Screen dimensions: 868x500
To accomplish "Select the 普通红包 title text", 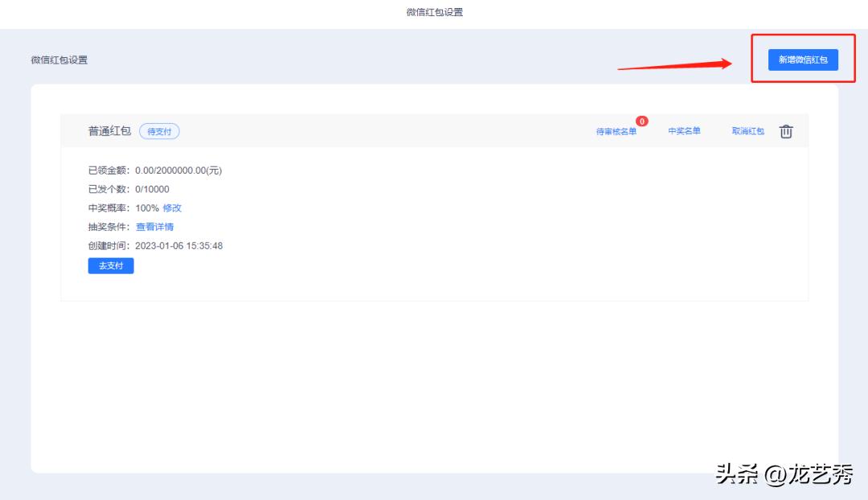I will (x=109, y=131).
